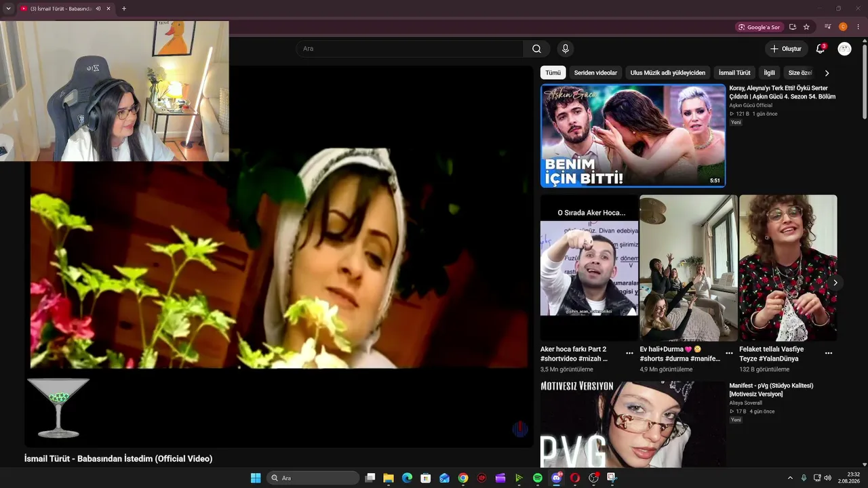Open the BENİM İÇİN BİTTİ video thumbnail
The width and height of the screenshot is (868, 488).
[633, 136]
